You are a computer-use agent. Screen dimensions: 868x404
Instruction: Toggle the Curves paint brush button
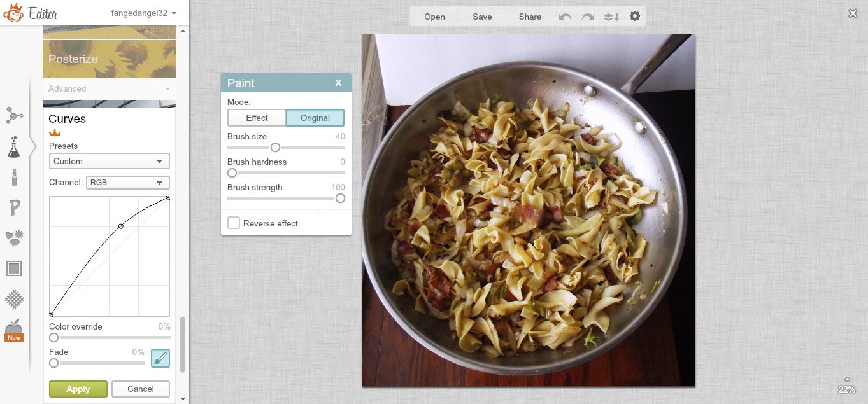coord(160,358)
